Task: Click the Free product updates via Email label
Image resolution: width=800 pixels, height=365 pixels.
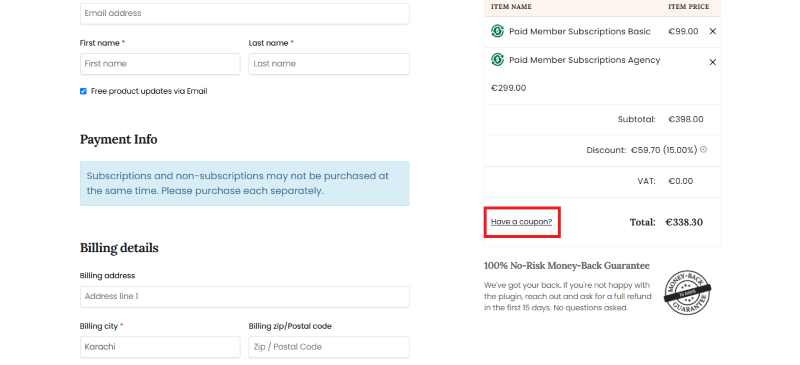Action: tap(149, 91)
